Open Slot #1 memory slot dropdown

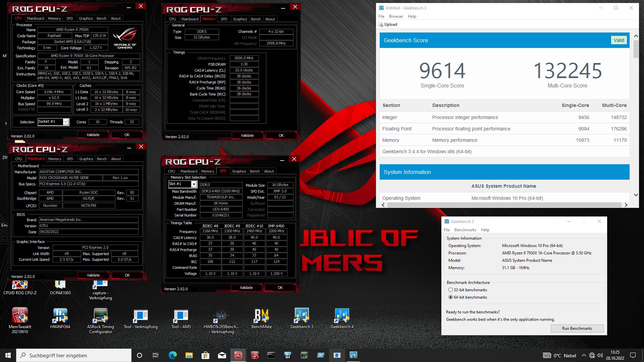194,184
